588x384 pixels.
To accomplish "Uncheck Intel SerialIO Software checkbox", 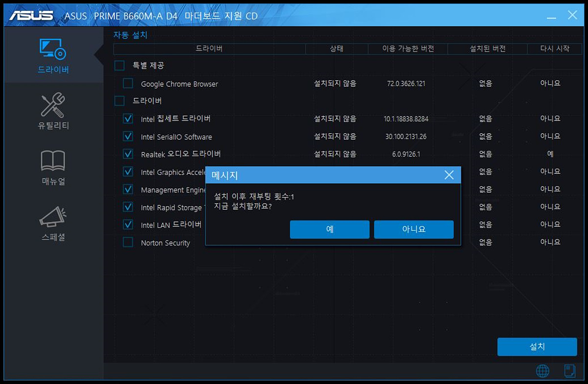I will tap(128, 136).
